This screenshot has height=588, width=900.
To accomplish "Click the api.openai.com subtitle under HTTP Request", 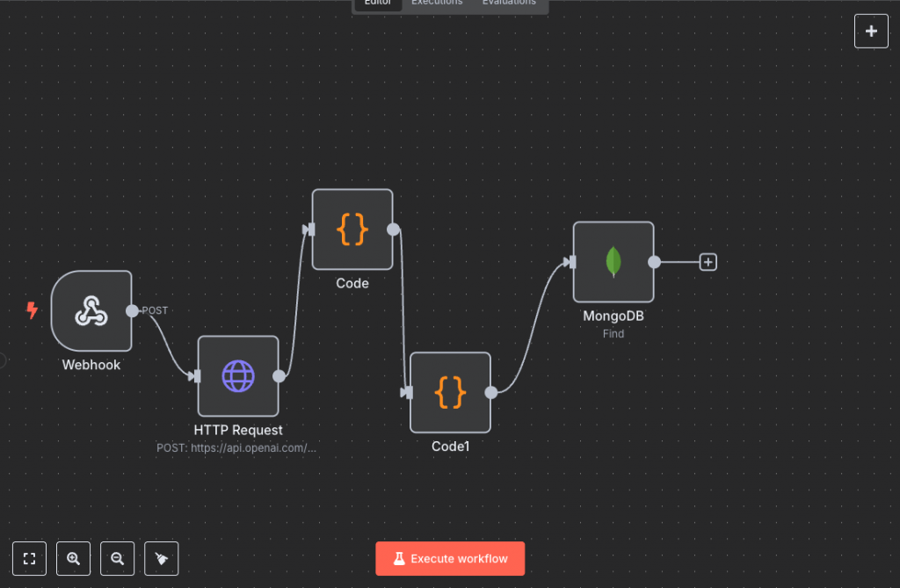I will (238, 447).
